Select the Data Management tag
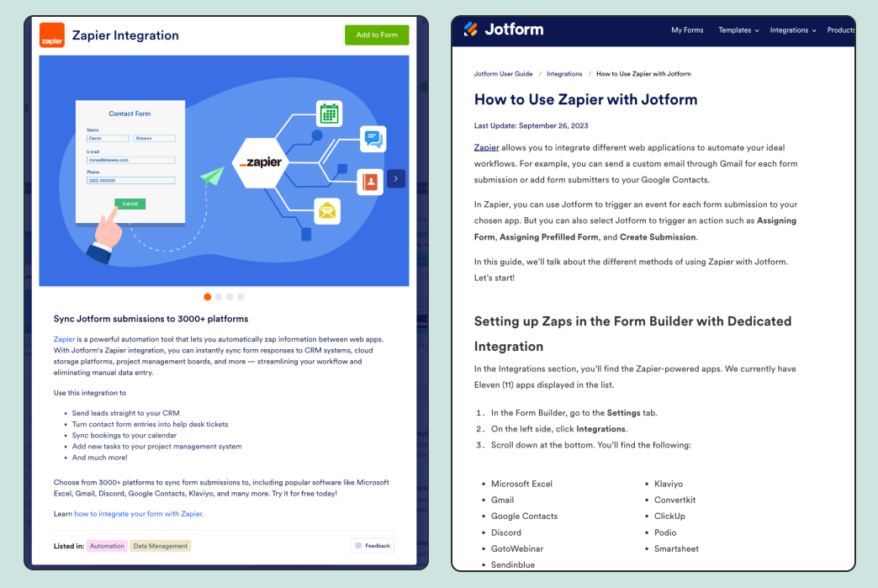Viewport: 878px width, 588px height. pos(160,546)
